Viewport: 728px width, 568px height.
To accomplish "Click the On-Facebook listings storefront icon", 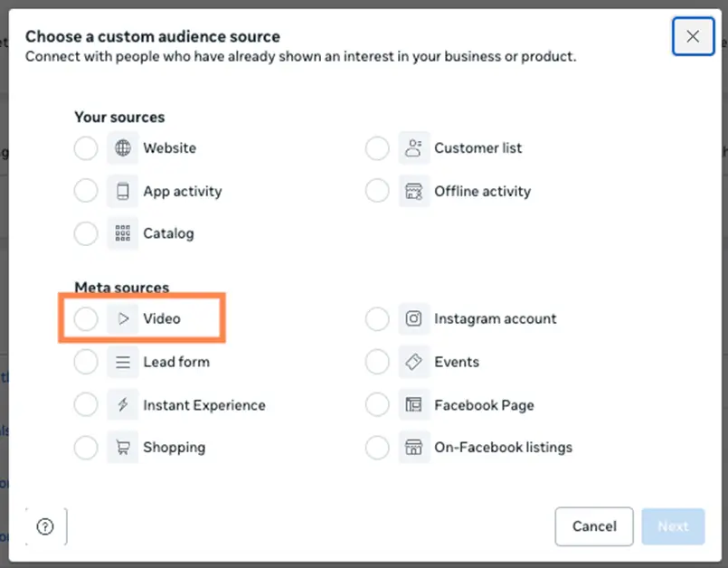I will pyautogui.click(x=414, y=447).
